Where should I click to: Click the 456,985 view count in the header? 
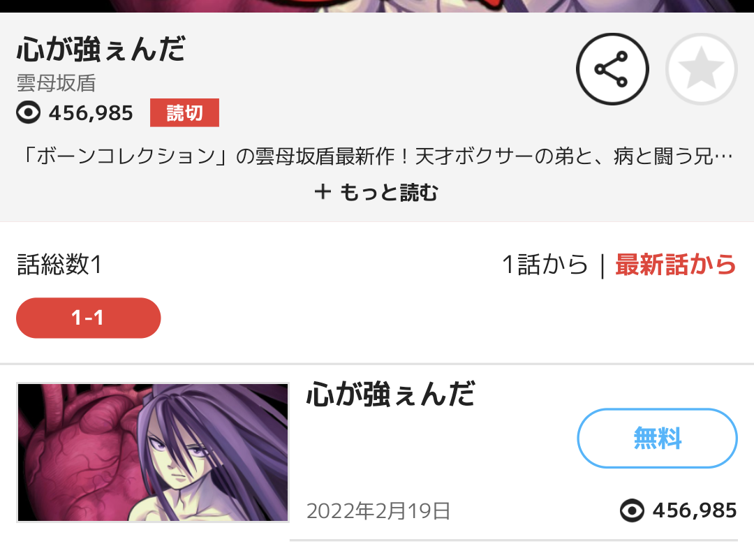(x=91, y=113)
